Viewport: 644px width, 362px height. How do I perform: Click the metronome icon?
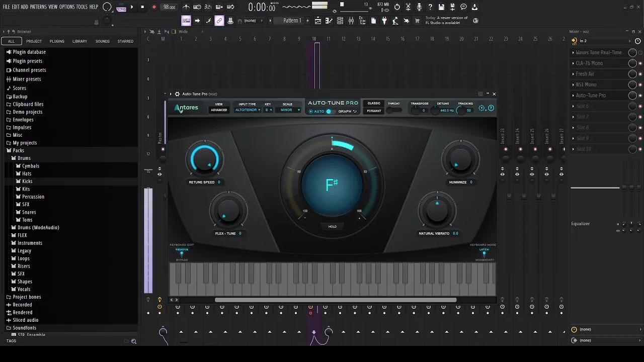pyautogui.click(x=186, y=7)
